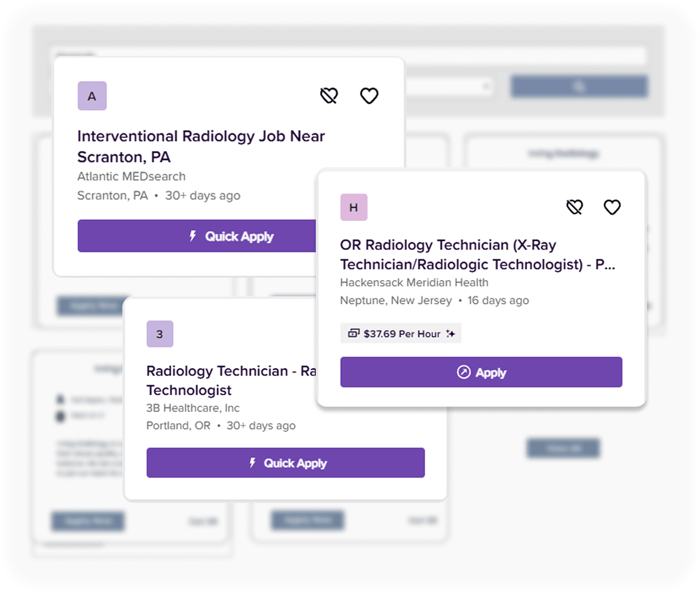Click the crossed-out heart on Scranton job card
The height and width of the screenshot is (592, 700).
(x=329, y=96)
